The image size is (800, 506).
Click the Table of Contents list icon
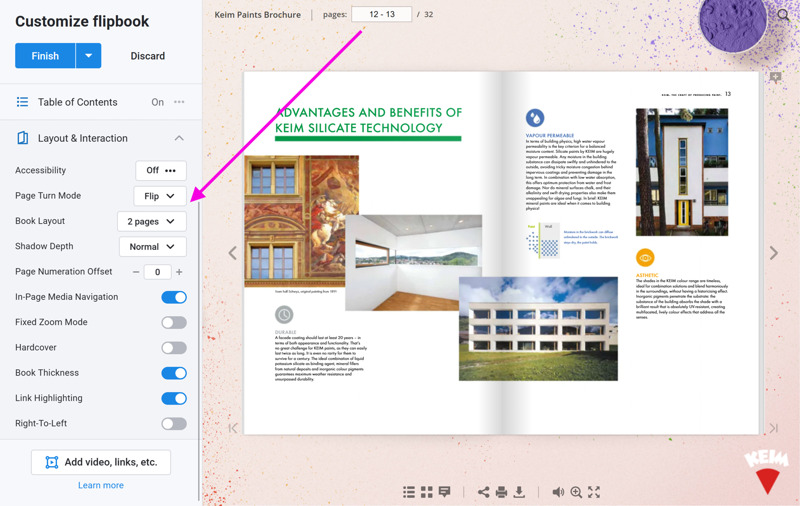(22, 102)
